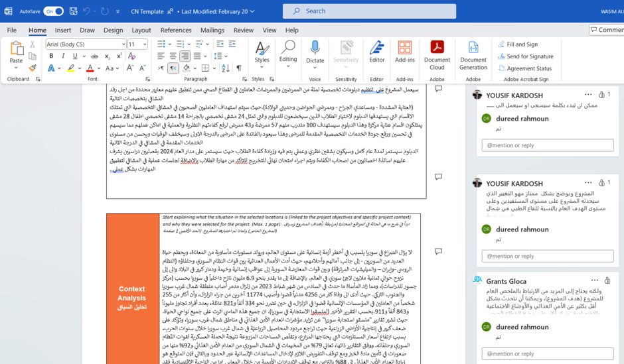Align text left
Screen dimensions: 624x364
pyautogui.click(x=161, y=56)
